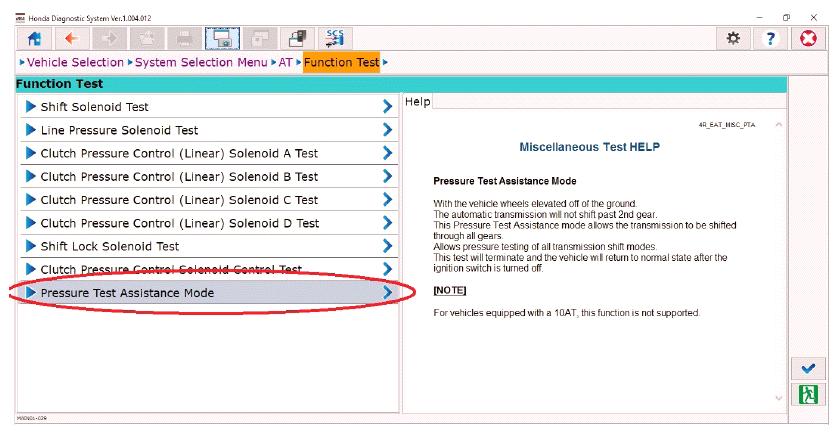
Task: Open the SCS mode tool
Action: click(x=335, y=38)
